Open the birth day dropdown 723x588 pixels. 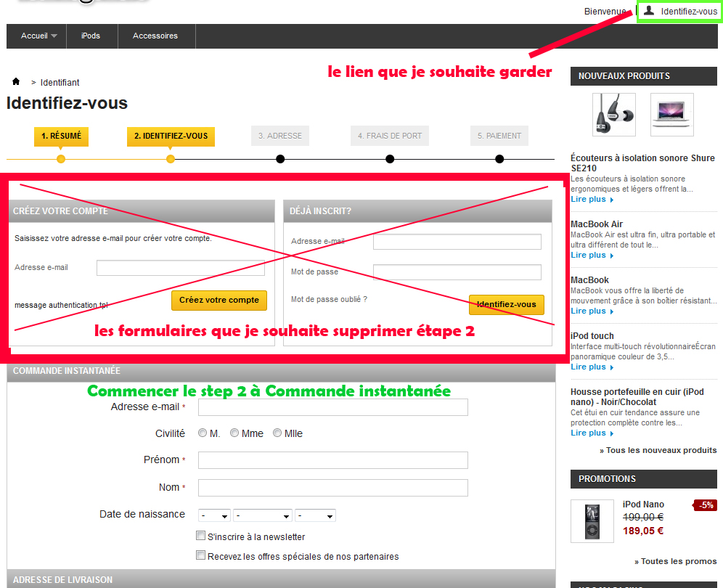(214, 515)
